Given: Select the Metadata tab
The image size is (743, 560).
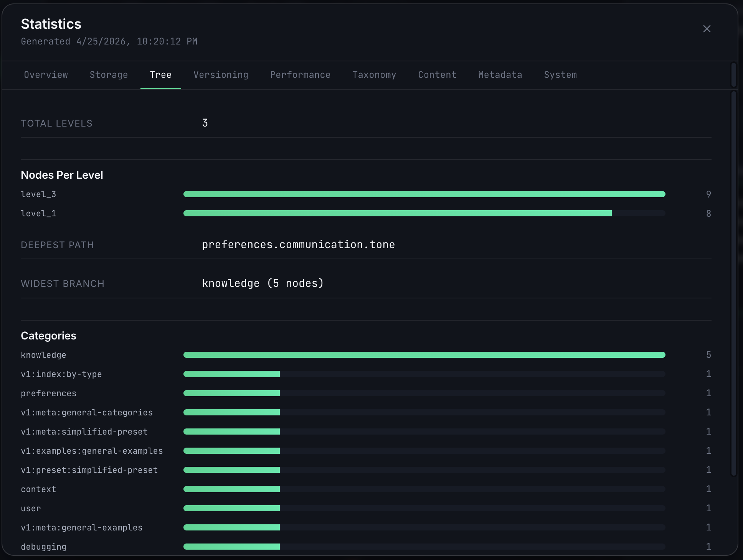Looking at the screenshot, I should [500, 75].
